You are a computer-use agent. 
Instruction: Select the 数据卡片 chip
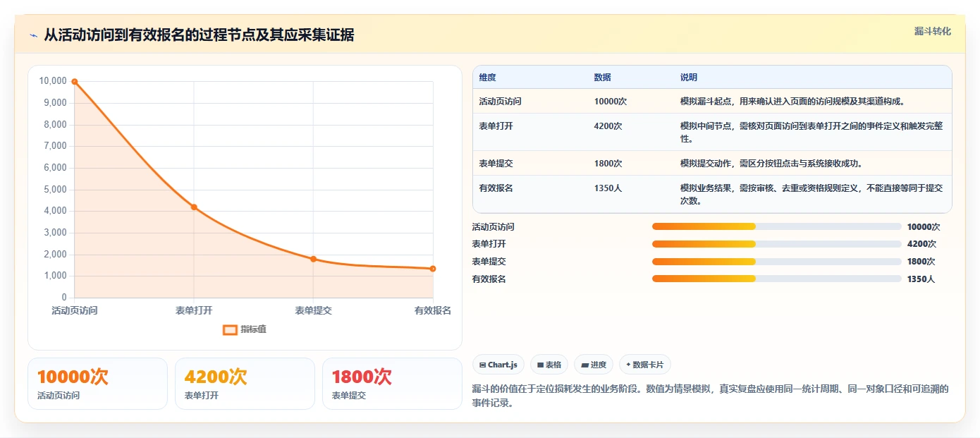coord(645,365)
